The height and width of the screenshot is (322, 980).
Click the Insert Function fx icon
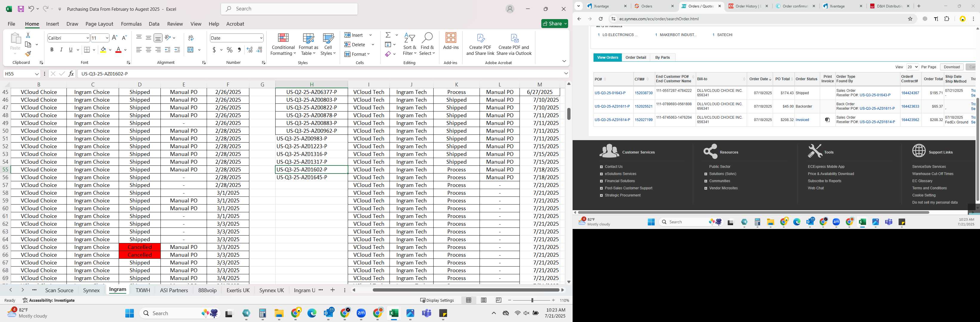pyautogui.click(x=71, y=74)
